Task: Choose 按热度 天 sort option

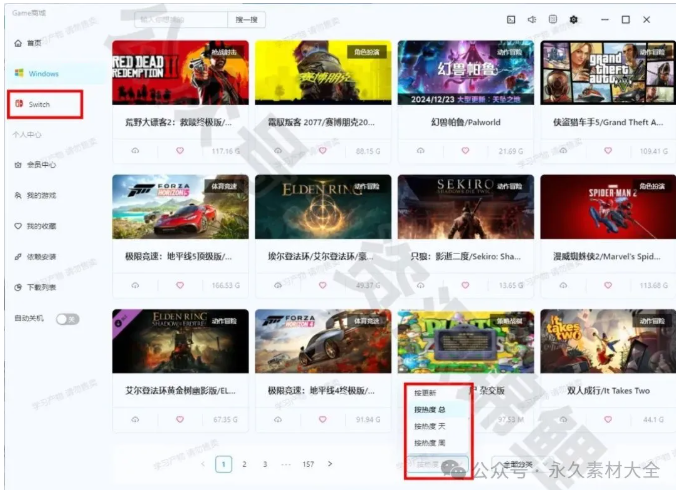Action: (x=438, y=426)
